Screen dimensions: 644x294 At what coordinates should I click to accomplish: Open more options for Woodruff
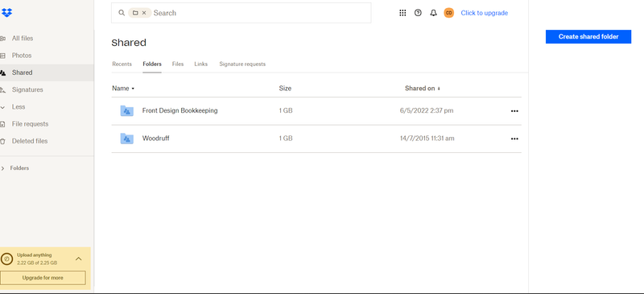(x=514, y=139)
